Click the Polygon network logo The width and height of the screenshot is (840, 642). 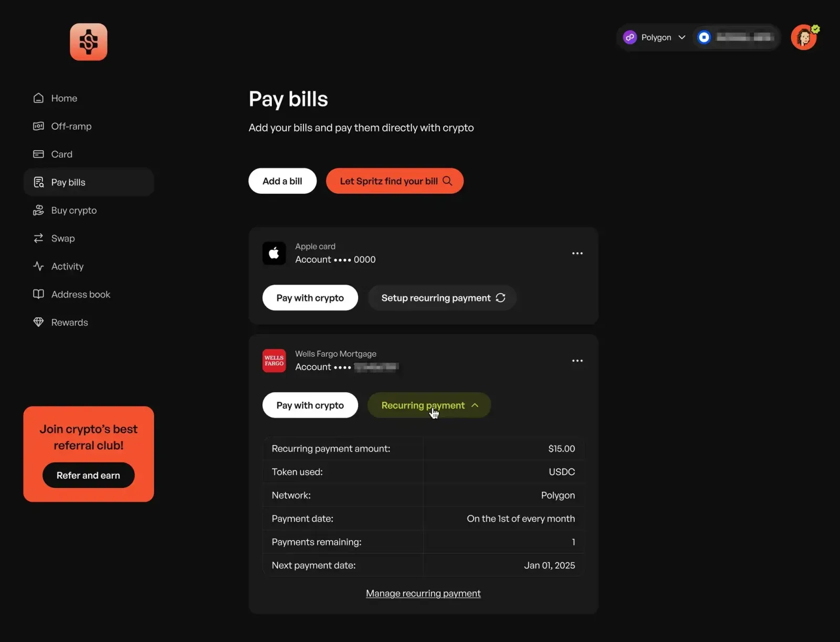coord(630,37)
